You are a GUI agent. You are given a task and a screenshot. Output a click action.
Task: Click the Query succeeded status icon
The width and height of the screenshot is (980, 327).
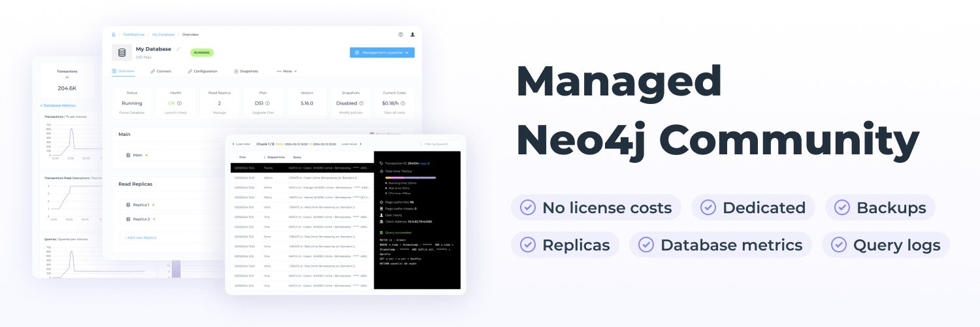(381, 232)
